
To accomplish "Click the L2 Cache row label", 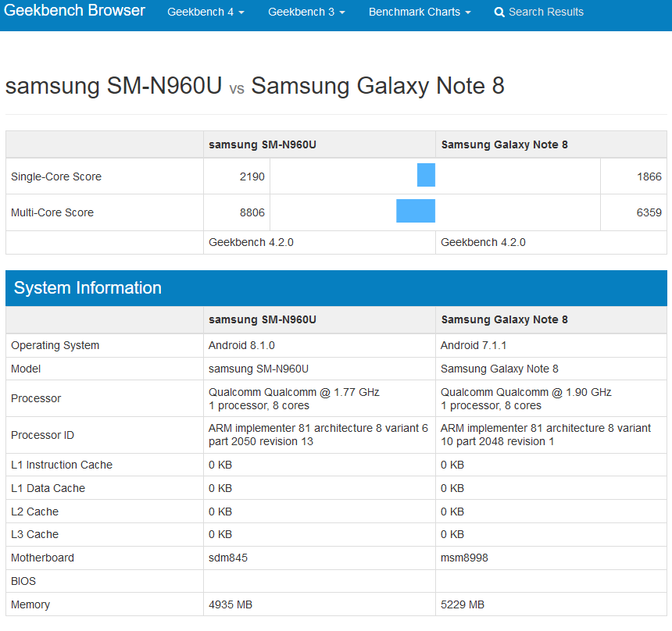I will pos(34,512).
